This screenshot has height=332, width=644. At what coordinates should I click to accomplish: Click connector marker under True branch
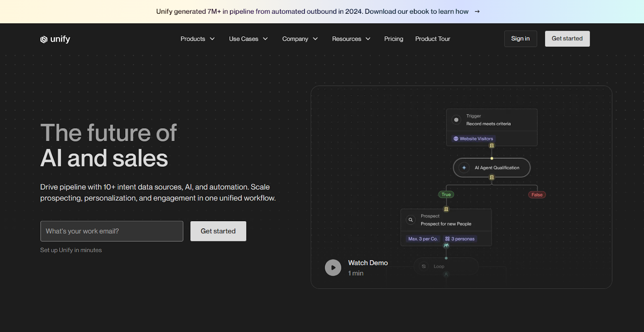tap(446, 209)
